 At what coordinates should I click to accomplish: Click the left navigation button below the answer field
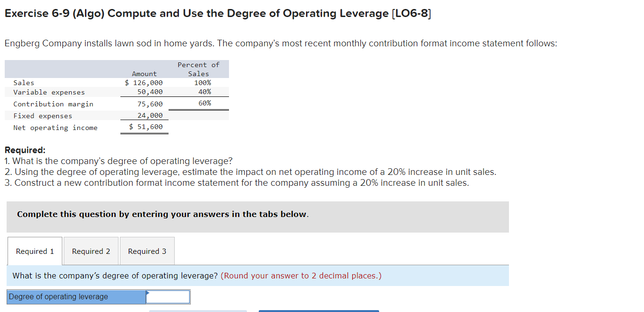pyautogui.click(x=198, y=311)
